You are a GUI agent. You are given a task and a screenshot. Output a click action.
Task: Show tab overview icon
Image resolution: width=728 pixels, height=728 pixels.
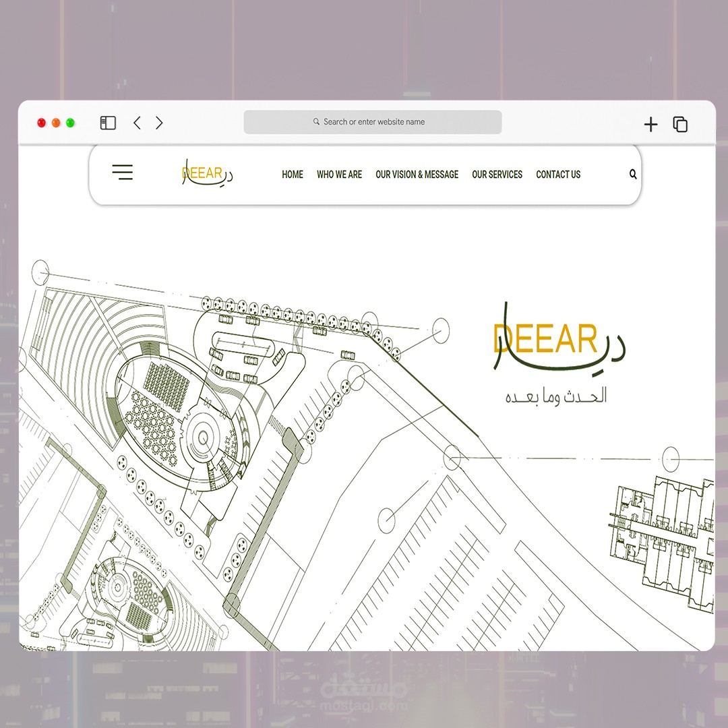coord(680,124)
